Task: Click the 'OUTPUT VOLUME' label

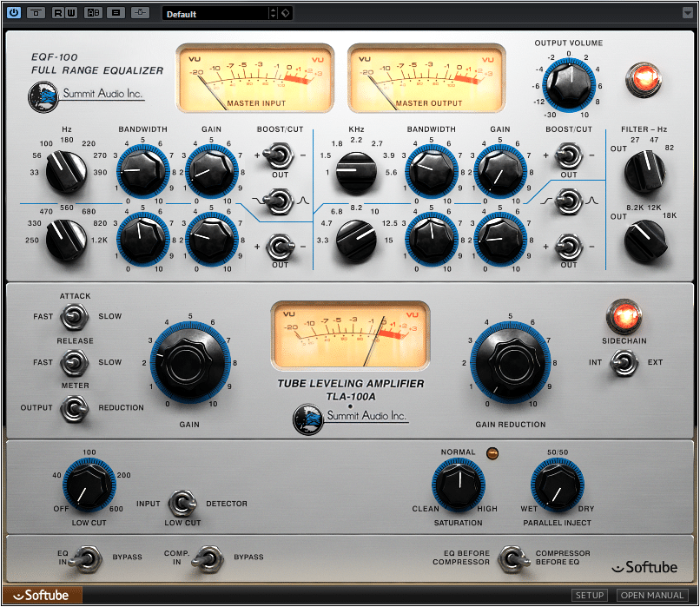Action: (569, 43)
